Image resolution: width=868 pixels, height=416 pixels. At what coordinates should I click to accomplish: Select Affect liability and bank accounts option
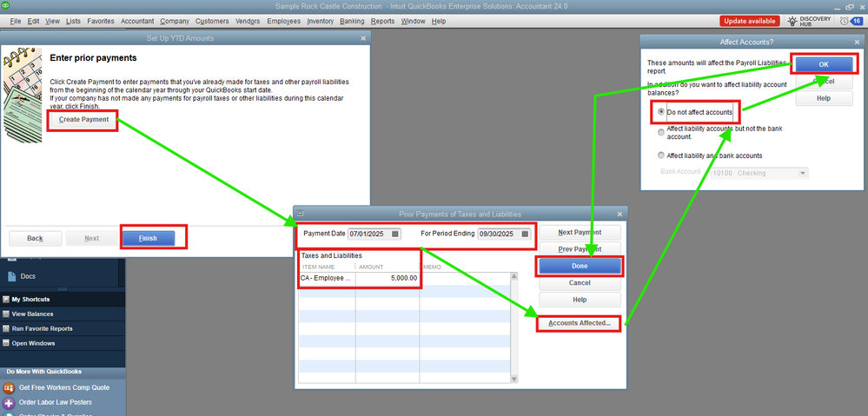pos(661,155)
